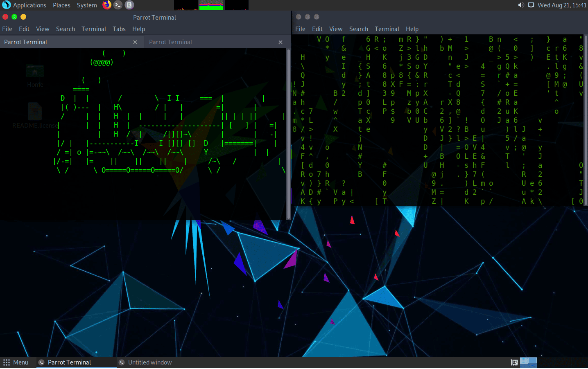The image size is (588, 369).
Task: Open the terminal launcher in top panel
Action: (x=118, y=5)
